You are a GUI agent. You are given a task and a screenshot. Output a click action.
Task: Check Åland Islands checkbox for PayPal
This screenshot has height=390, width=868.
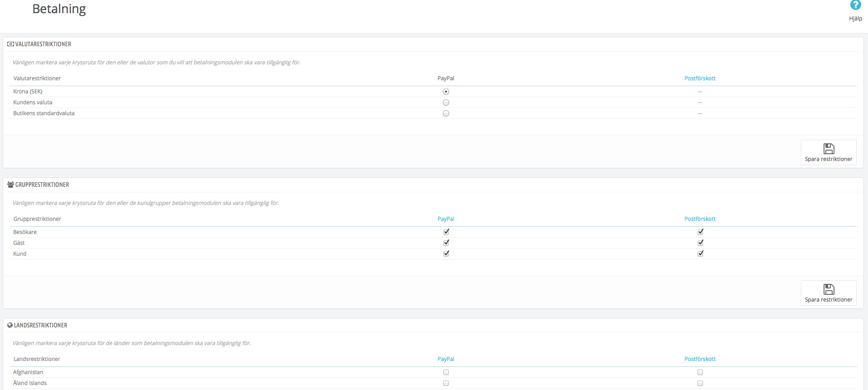(x=446, y=383)
